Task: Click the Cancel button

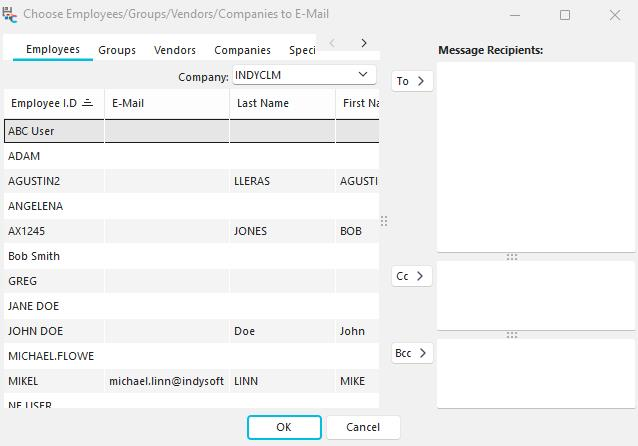Action: (363, 427)
